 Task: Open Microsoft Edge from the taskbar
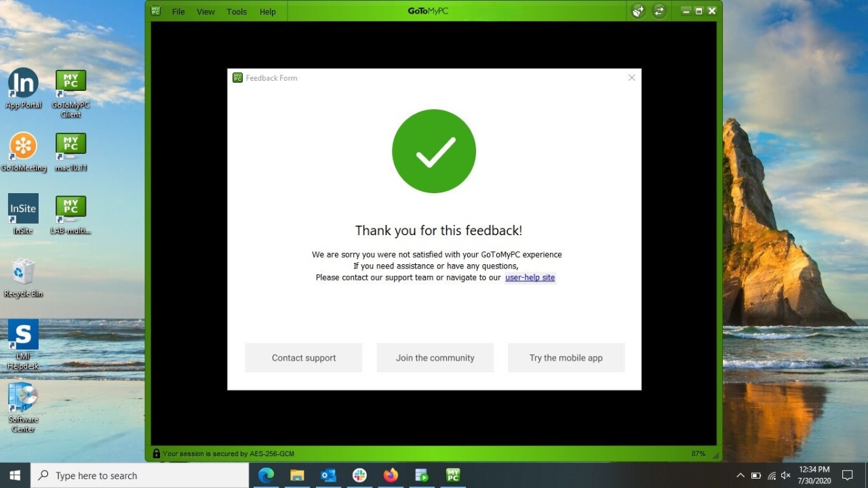[x=266, y=475]
